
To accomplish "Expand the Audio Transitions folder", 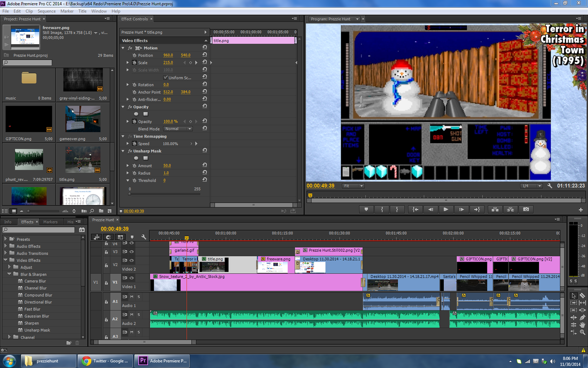I will coord(5,253).
